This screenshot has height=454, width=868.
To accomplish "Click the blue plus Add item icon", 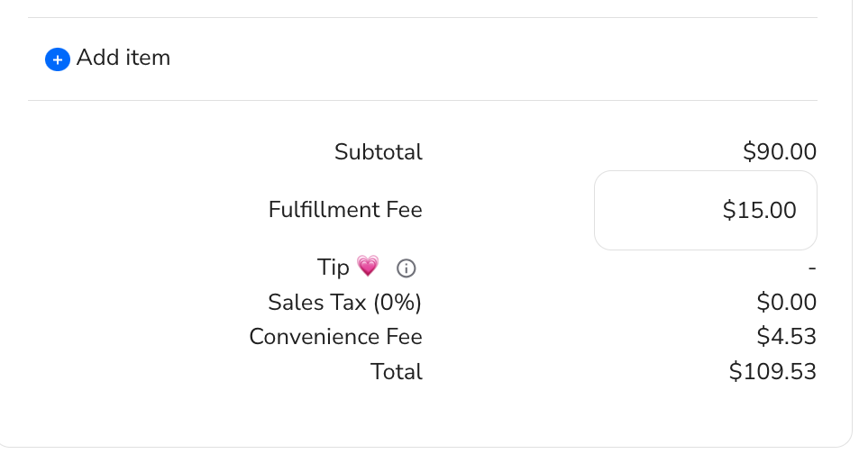I will (58, 59).
